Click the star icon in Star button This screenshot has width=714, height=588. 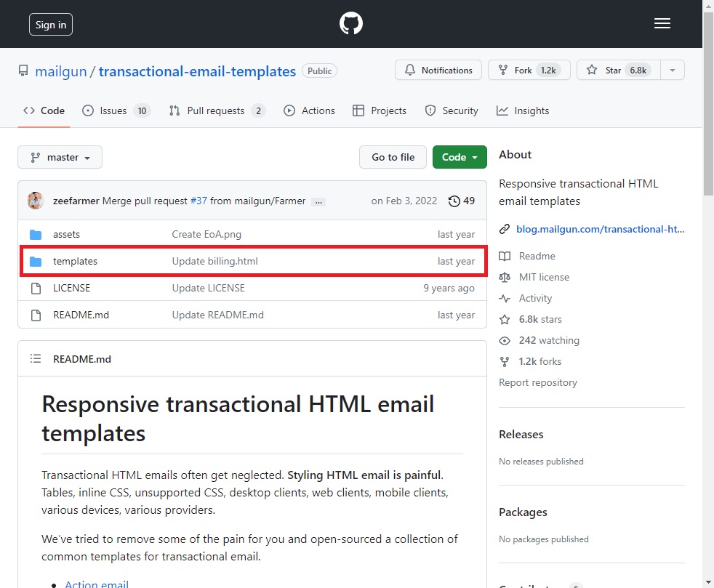(592, 70)
